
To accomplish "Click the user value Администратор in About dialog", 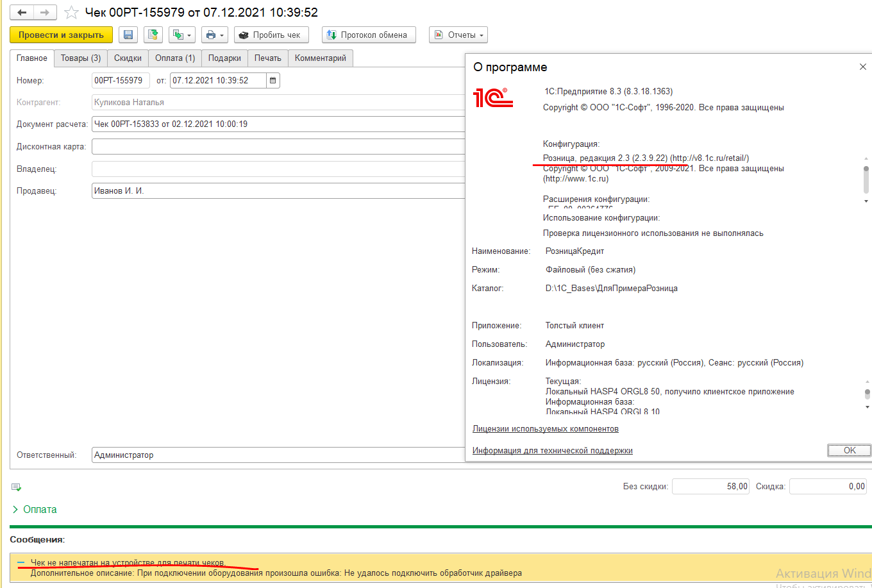I will (575, 344).
